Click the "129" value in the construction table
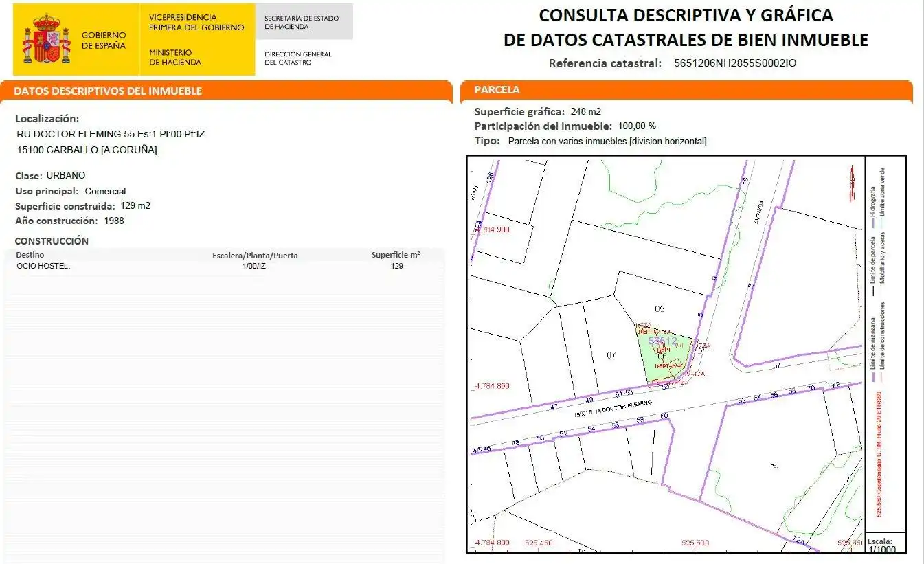 (396, 266)
